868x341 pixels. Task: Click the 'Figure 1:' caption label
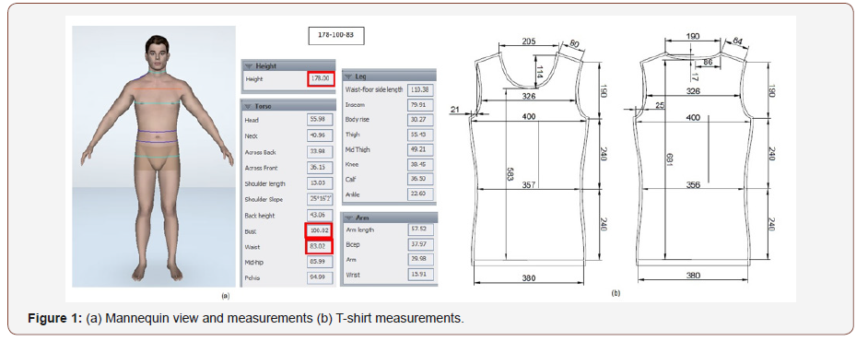tap(55, 318)
